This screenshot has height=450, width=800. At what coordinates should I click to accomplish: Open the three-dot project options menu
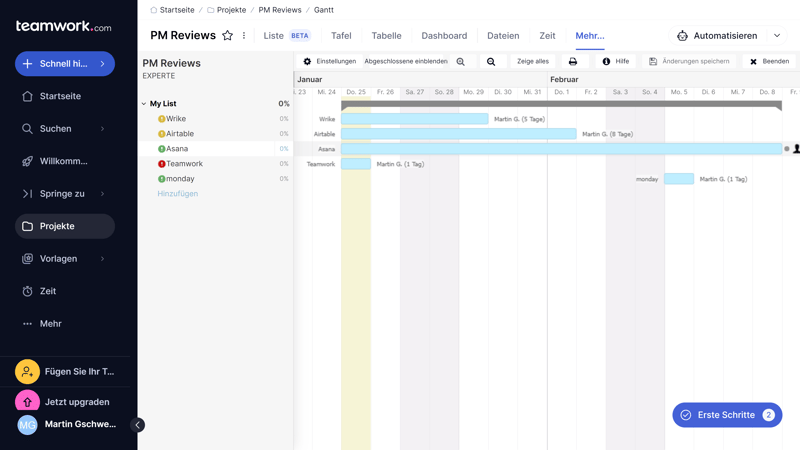tap(244, 36)
